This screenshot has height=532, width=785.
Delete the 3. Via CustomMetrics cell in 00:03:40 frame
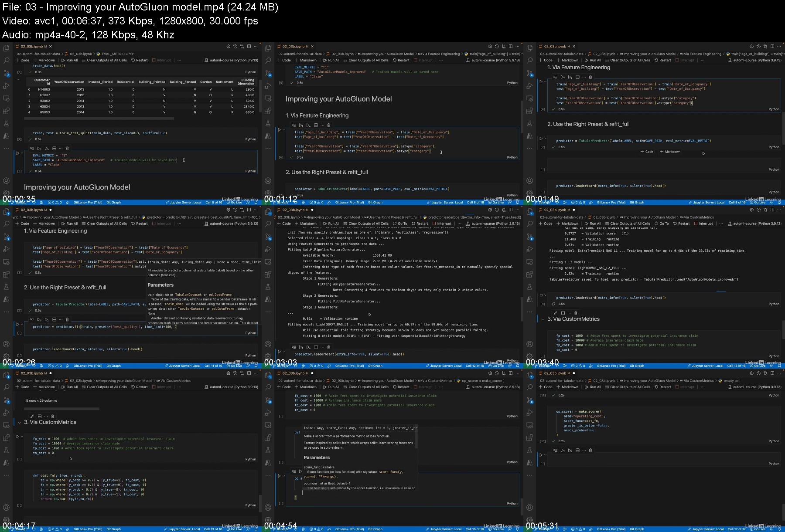(576, 313)
